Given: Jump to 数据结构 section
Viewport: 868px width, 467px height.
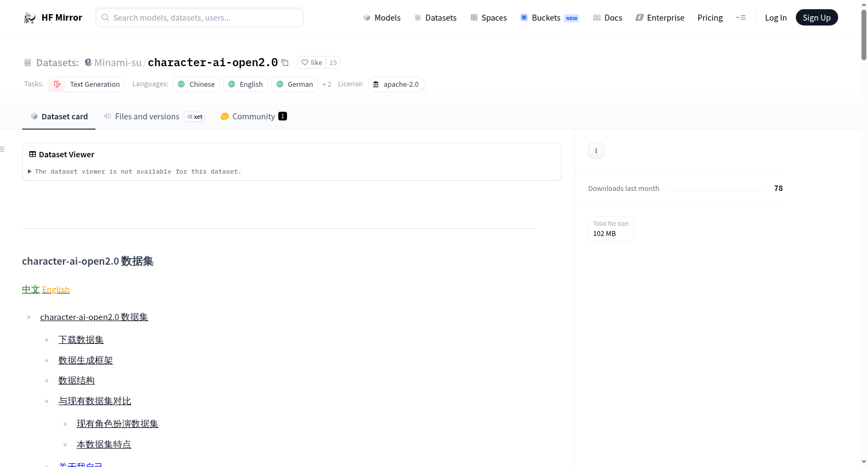Looking at the screenshot, I should click(x=76, y=380).
